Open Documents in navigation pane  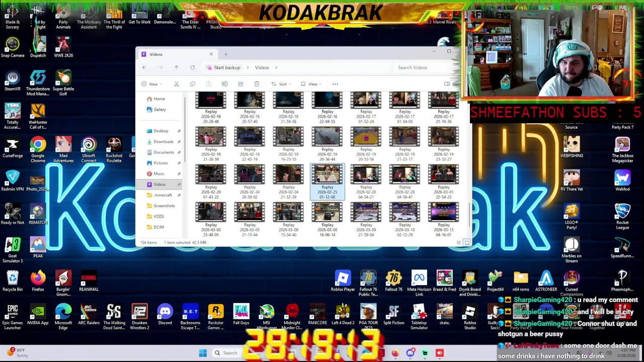(x=164, y=152)
